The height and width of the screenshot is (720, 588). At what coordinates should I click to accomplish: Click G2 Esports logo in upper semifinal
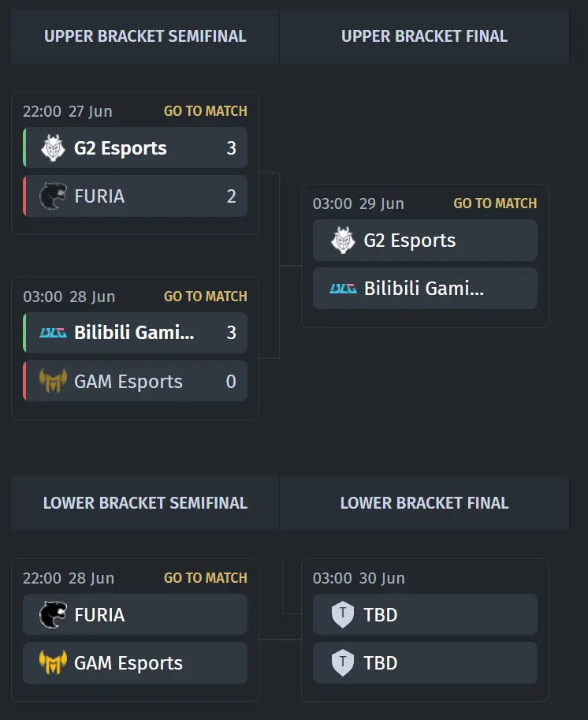click(x=54, y=147)
